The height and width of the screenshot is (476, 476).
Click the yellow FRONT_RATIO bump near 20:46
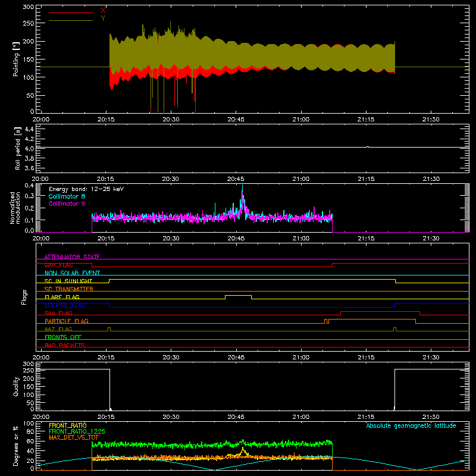click(x=243, y=452)
